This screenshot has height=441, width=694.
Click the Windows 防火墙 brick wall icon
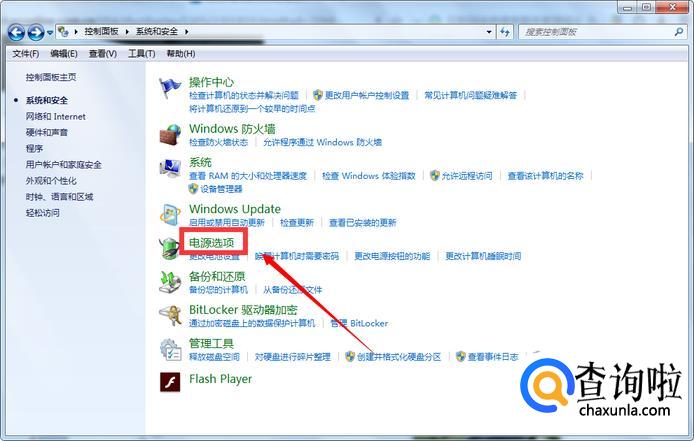(x=170, y=135)
